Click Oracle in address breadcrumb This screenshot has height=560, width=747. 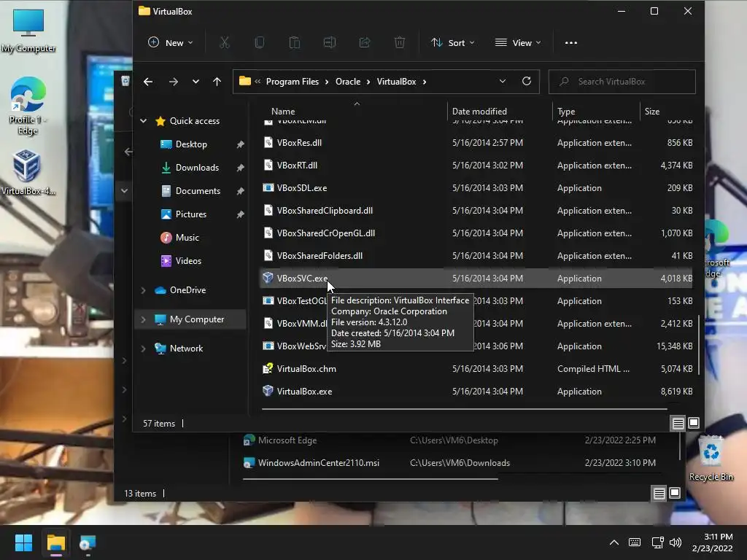(x=348, y=82)
